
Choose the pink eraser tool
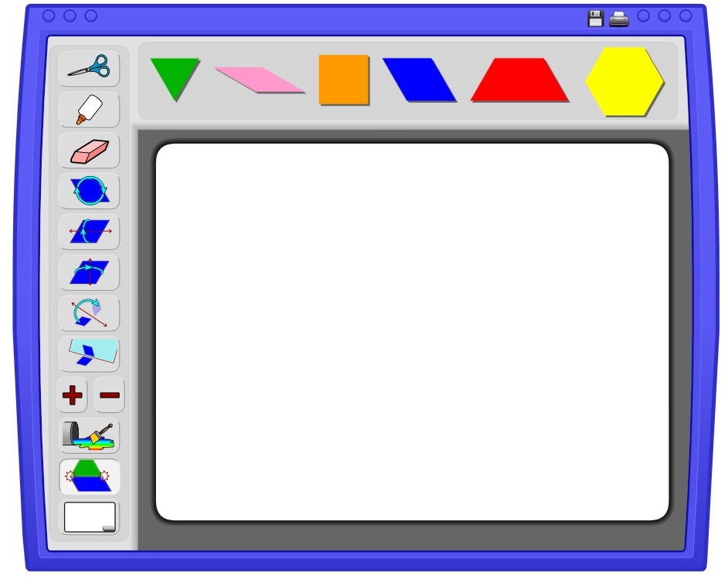point(89,151)
